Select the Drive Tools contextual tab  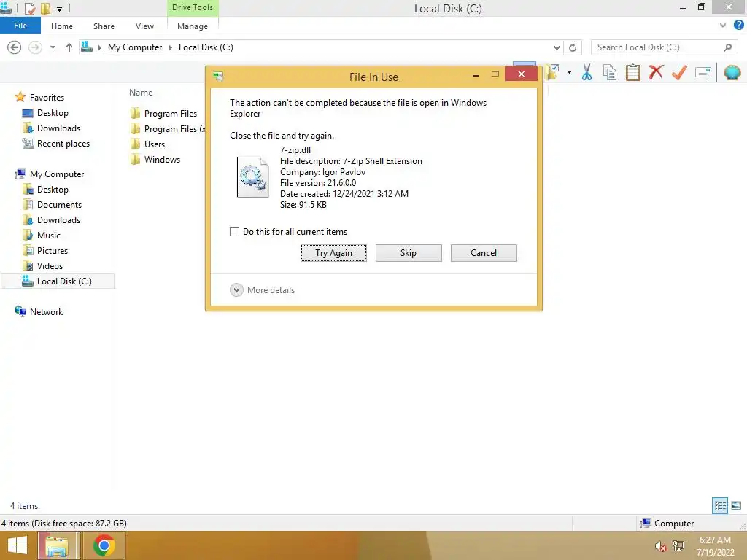click(193, 7)
